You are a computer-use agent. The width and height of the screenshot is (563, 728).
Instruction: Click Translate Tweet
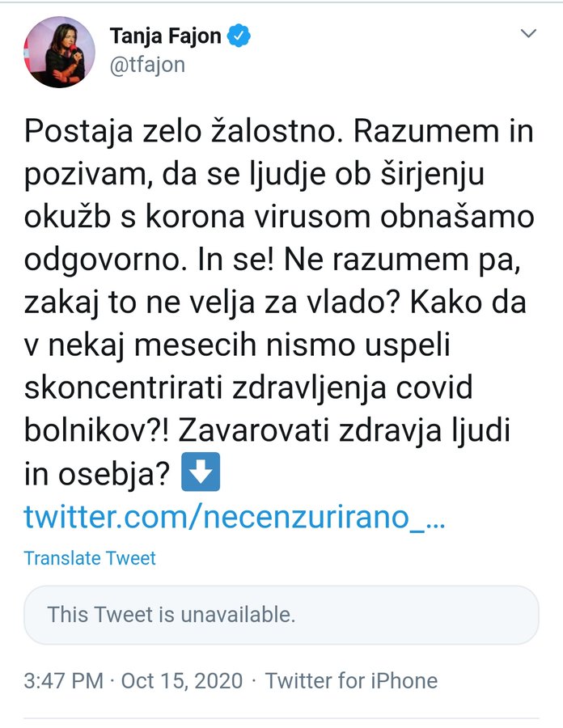click(88, 557)
